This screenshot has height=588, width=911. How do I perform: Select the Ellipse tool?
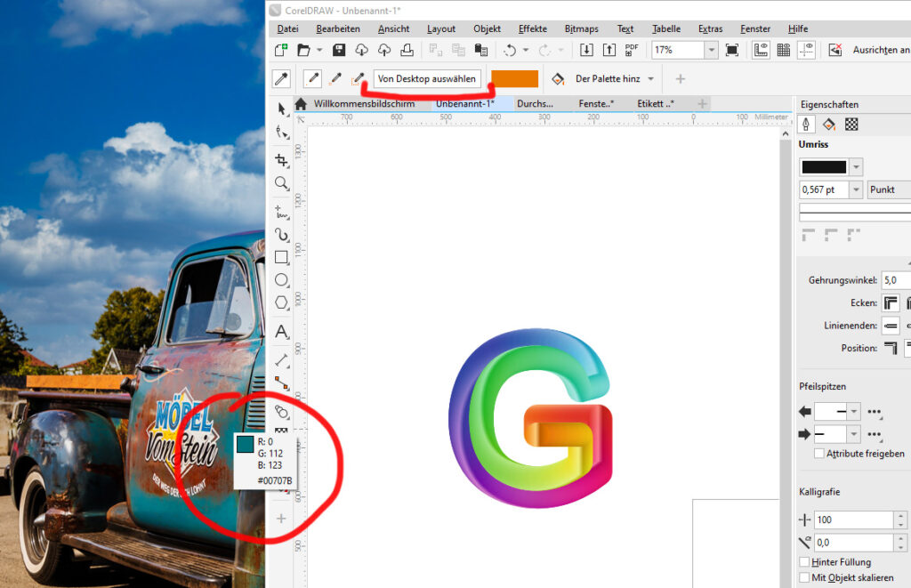(x=282, y=280)
